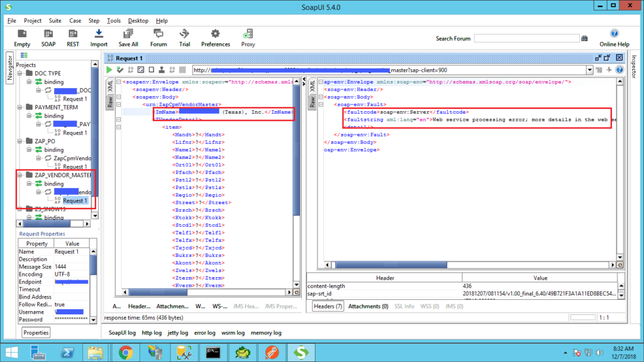This screenshot has width=644, height=362.
Task: Click the search forum binoculars icon
Action: coord(584,38)
